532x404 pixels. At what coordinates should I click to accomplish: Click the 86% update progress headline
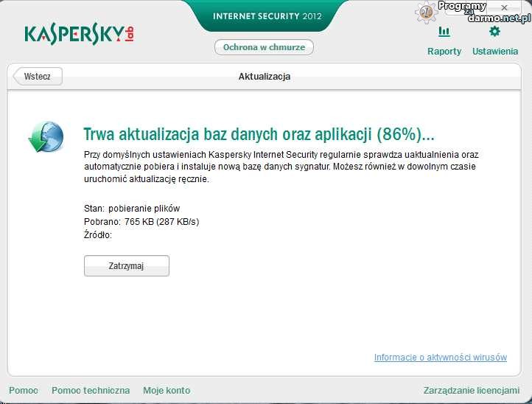click(259, 134)
